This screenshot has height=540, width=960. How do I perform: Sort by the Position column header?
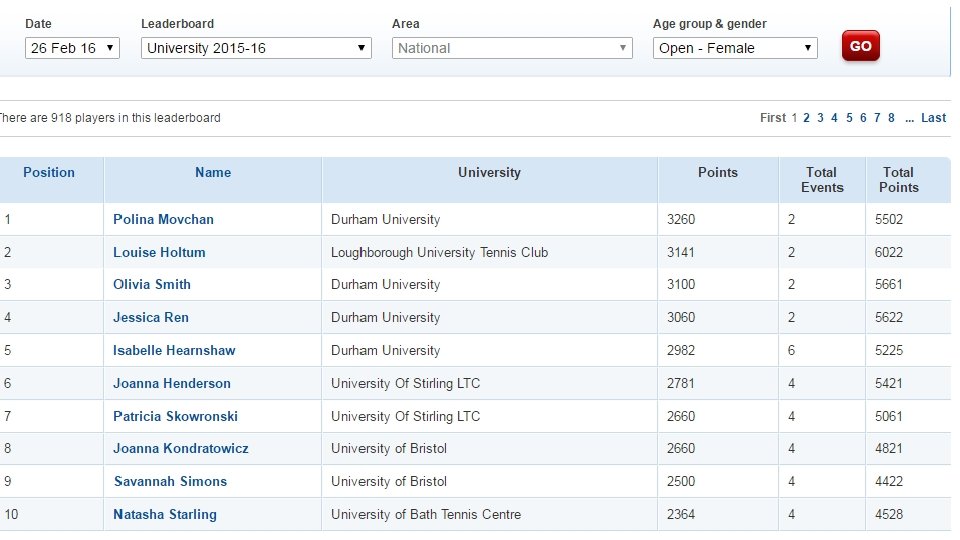(49, 173)
